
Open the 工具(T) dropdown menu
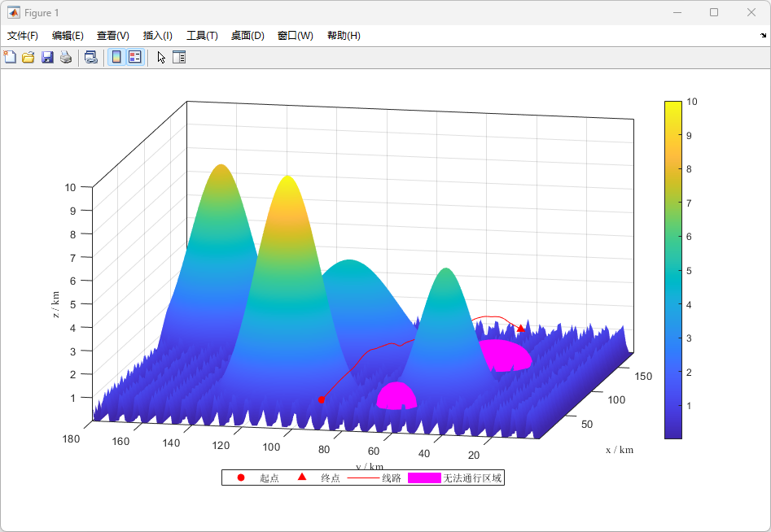(x=202, y=36)
